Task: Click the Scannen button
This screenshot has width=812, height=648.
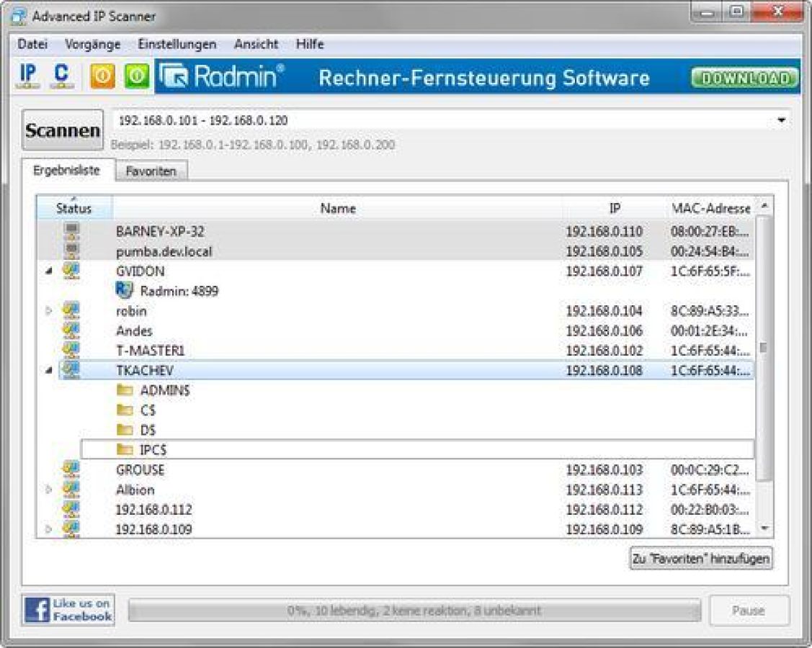Action: click(63, 130)
